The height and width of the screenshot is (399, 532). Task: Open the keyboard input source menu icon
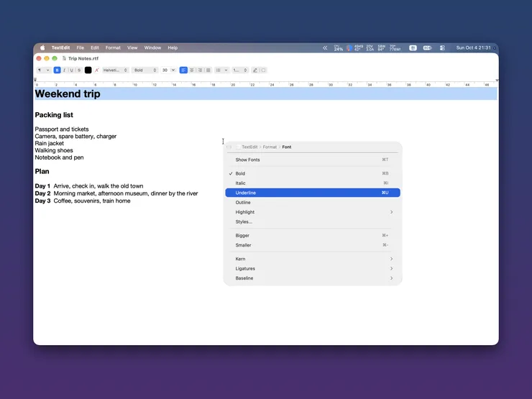pyautogui.click(x=413, y=48)
